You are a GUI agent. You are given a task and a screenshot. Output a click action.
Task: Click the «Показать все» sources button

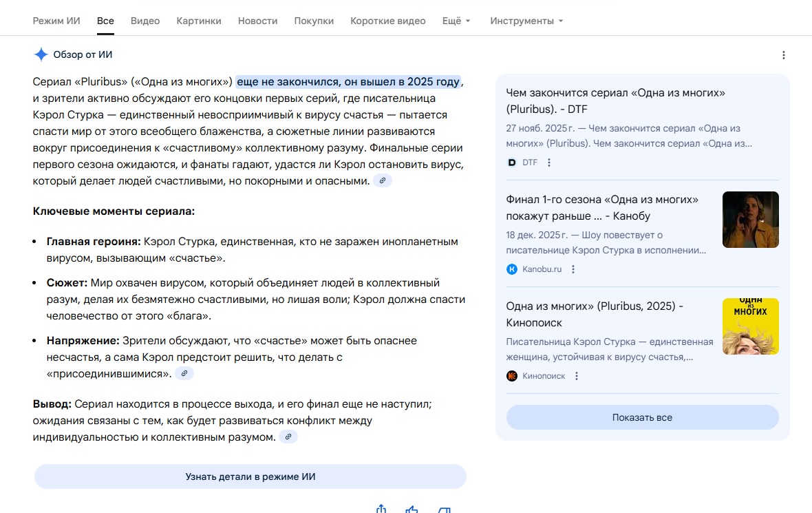[x=642, y=417]
